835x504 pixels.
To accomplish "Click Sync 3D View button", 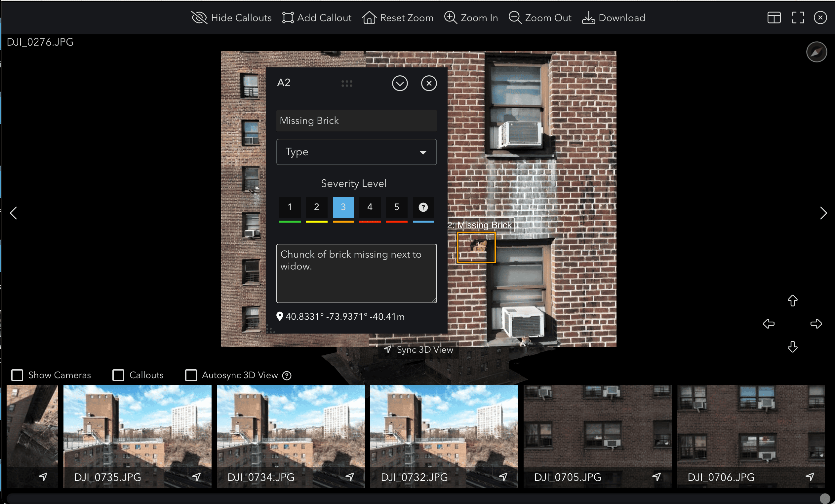I will pyautogui.click(x=418, y=350).
